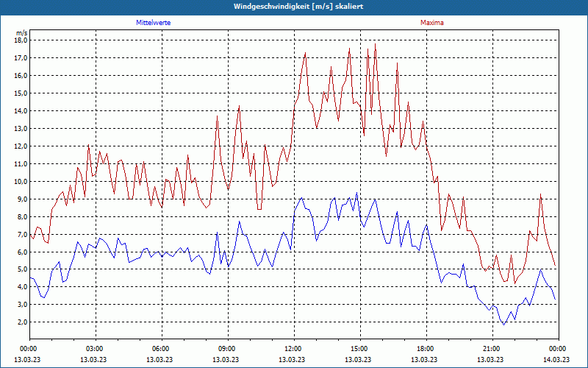The width and height of the screenshot is (588, 368).
Task: Click the 13.03.23 date beneath 03:00
Action: [x=93, y=359]
